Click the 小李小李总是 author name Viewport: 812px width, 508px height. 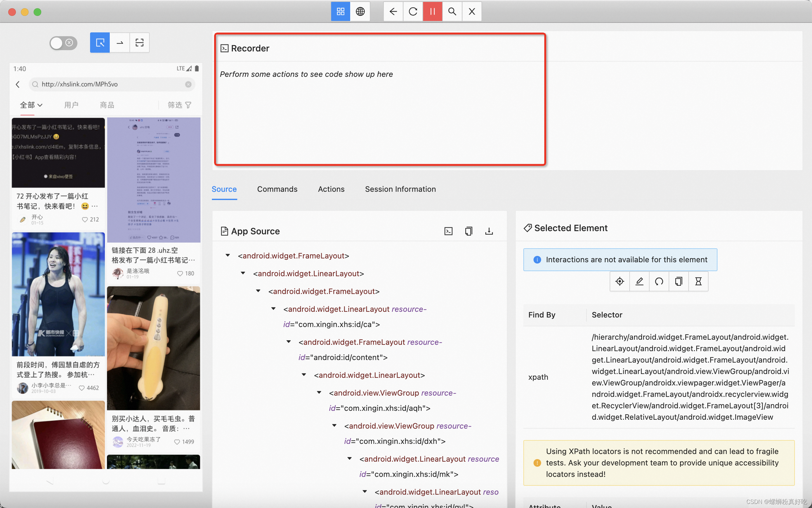pos(51,385)
